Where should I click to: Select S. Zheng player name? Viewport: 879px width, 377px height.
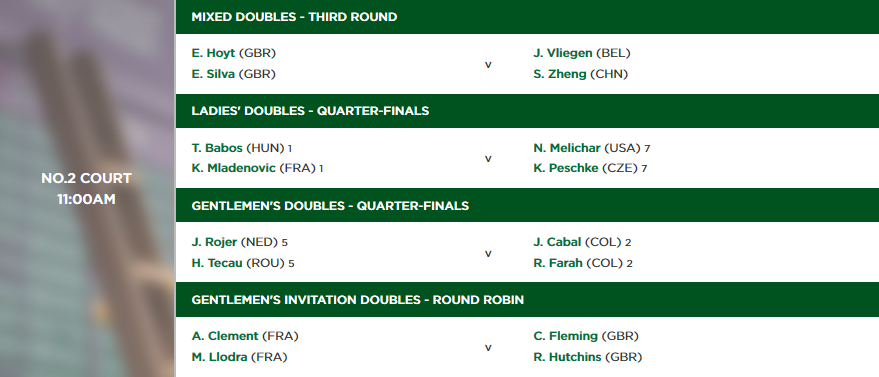click(x=560, y=74)
